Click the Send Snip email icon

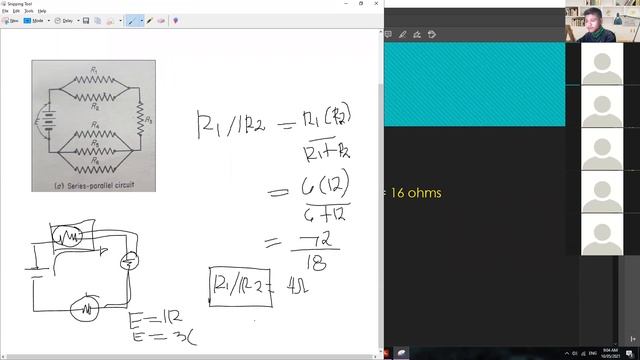110,20
